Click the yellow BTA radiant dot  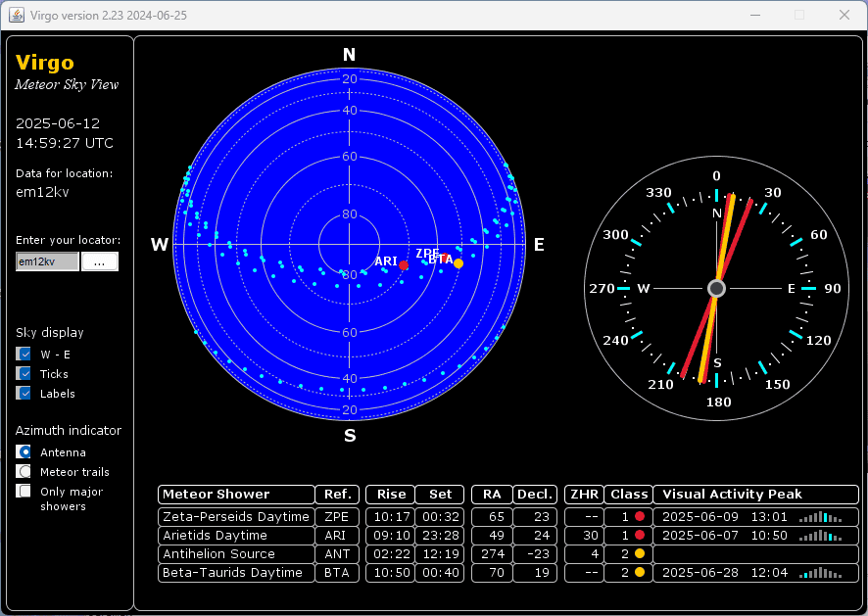pos(458,263)
